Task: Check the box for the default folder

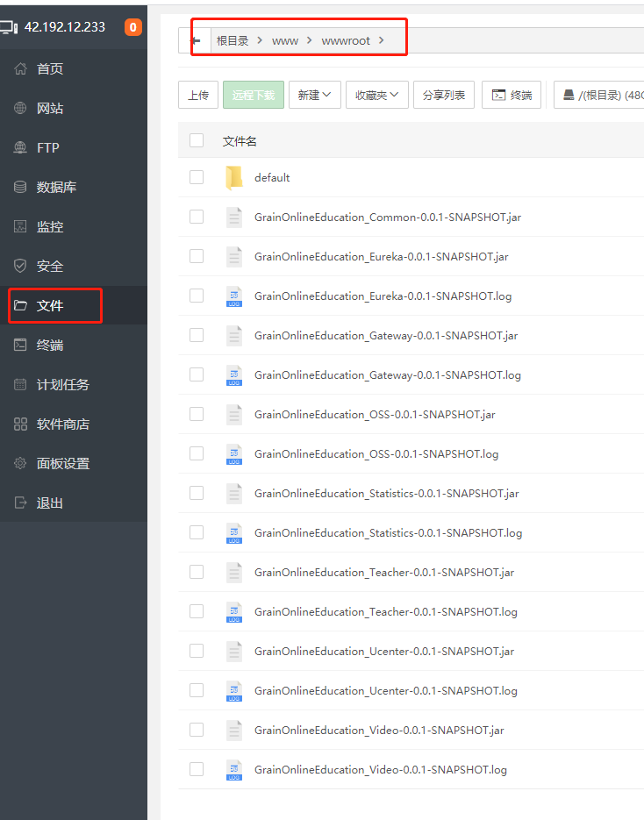Action: pyautogui.click(x=197, y=177)
